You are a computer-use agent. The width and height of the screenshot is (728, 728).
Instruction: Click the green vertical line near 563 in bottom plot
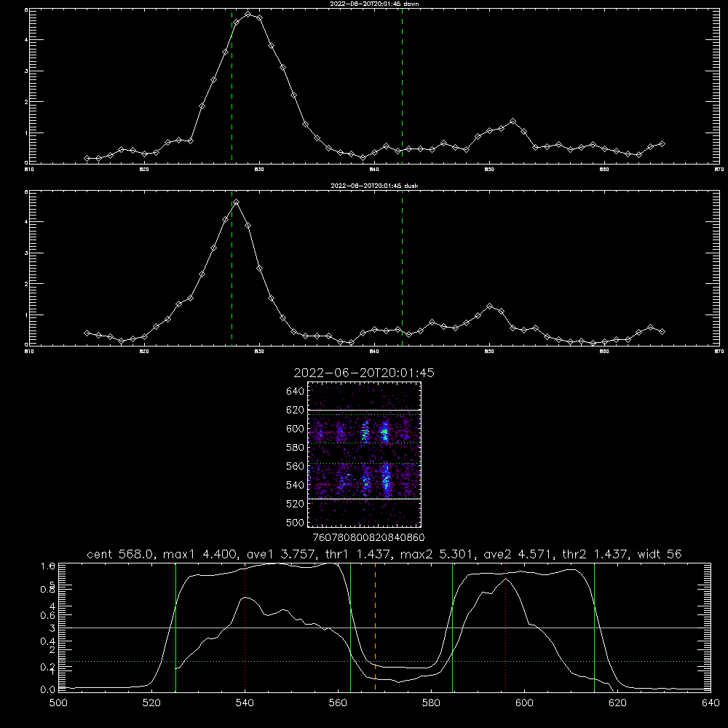351,627
